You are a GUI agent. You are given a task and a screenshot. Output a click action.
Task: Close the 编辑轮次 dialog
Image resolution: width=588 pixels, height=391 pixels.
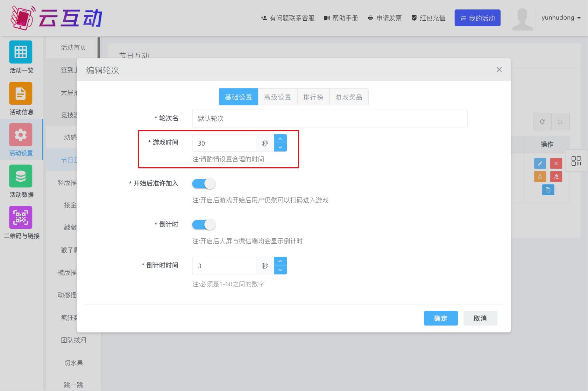point(499,70)
